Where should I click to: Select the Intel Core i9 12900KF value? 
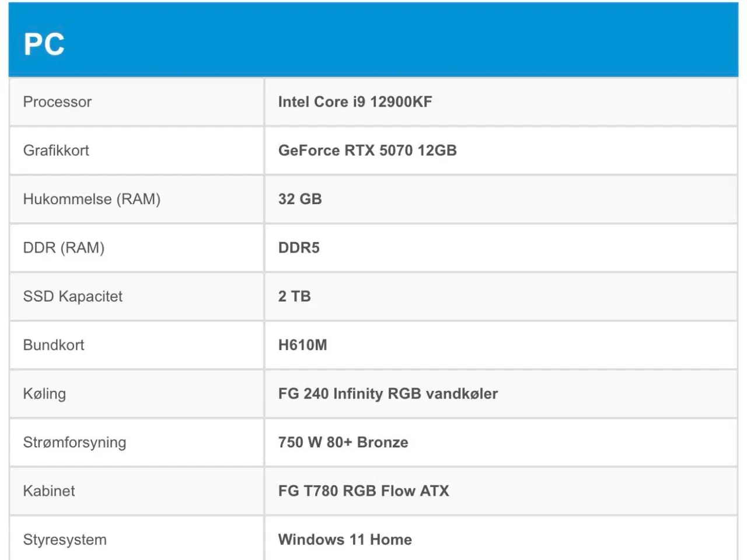coord(355,102)
